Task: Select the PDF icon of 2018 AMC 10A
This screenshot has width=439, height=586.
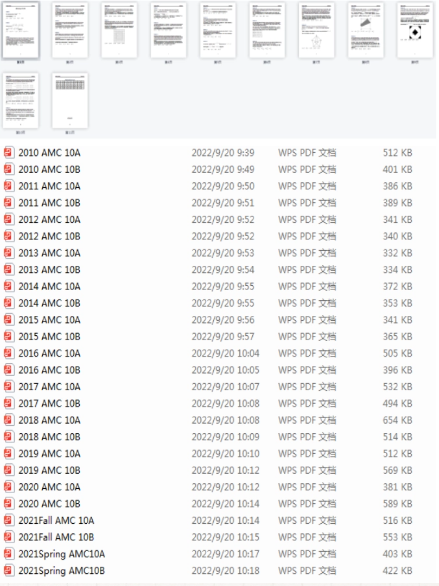Action: pos(9,420)
